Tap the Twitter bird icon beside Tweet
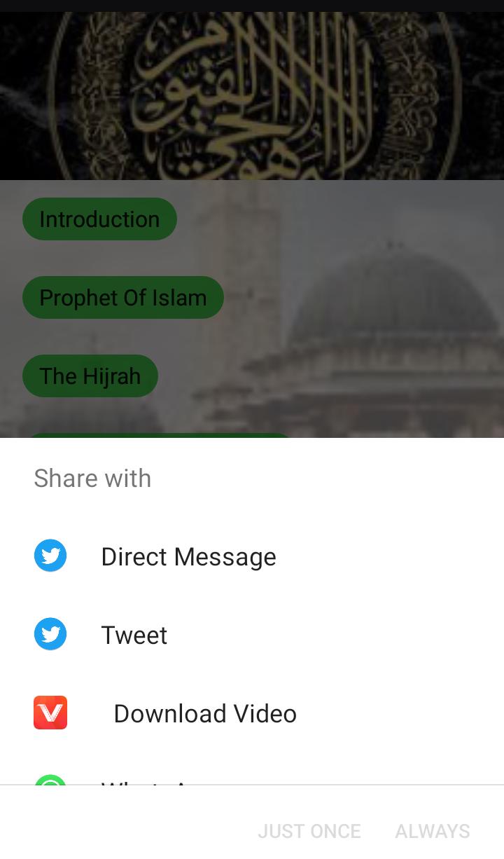This screenshot has height=859, width=504. [x=50, y=635]
